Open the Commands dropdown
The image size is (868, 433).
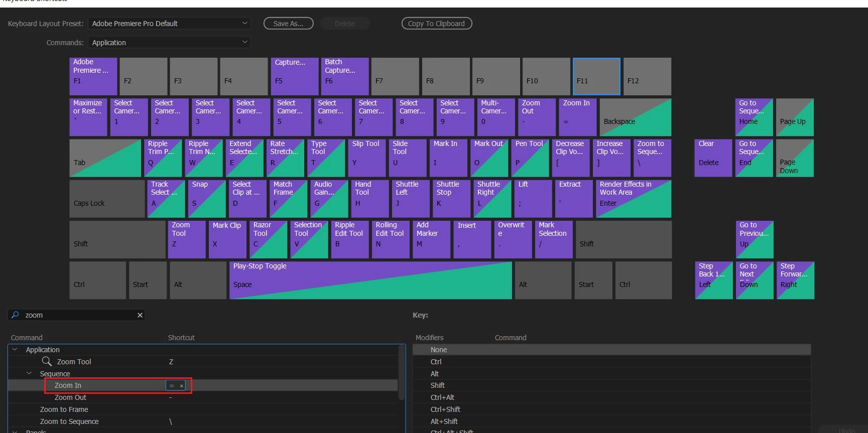click(169, 43)
